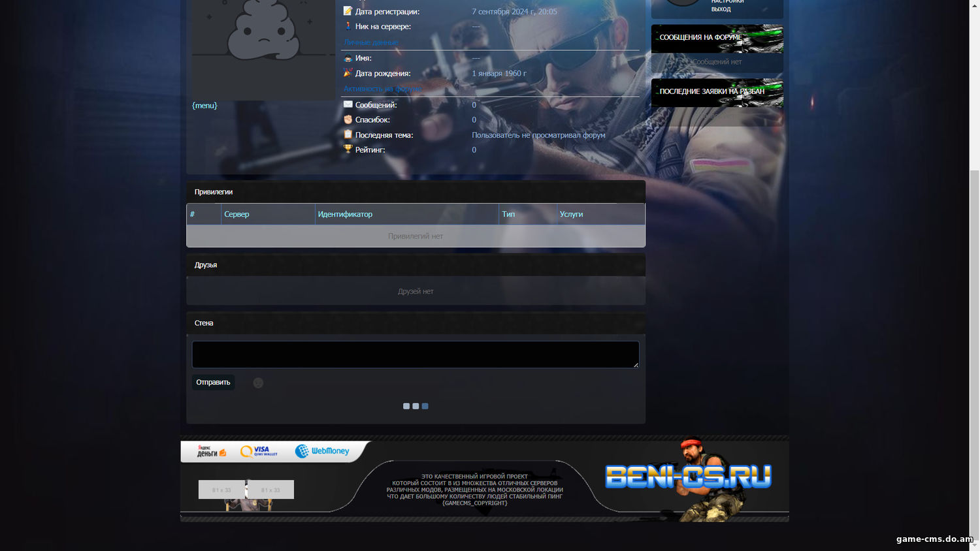Screen dimensions: 980x551
Task: Open the Пользователь не просматривал форум link
Action: point(538,135)
